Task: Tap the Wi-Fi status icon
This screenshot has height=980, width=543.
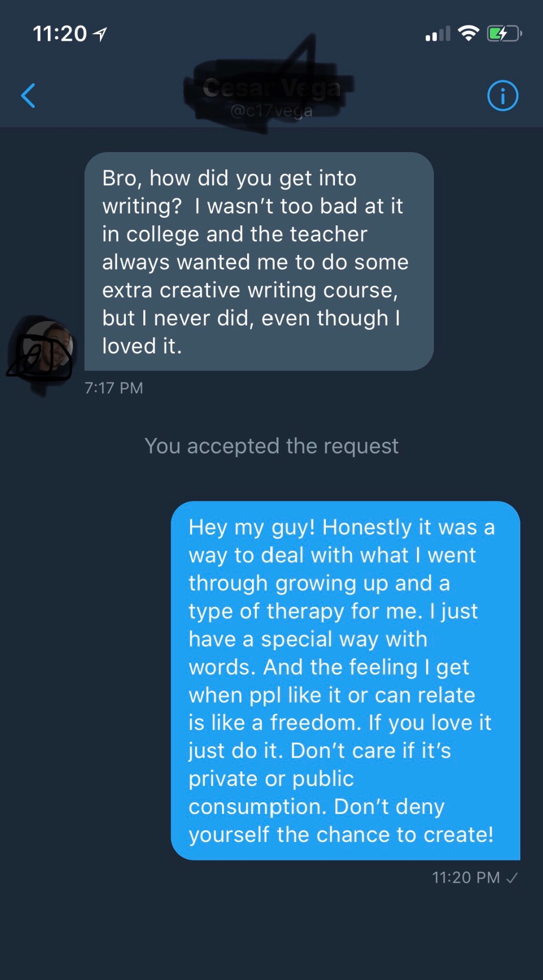Action: pos(468,33)
